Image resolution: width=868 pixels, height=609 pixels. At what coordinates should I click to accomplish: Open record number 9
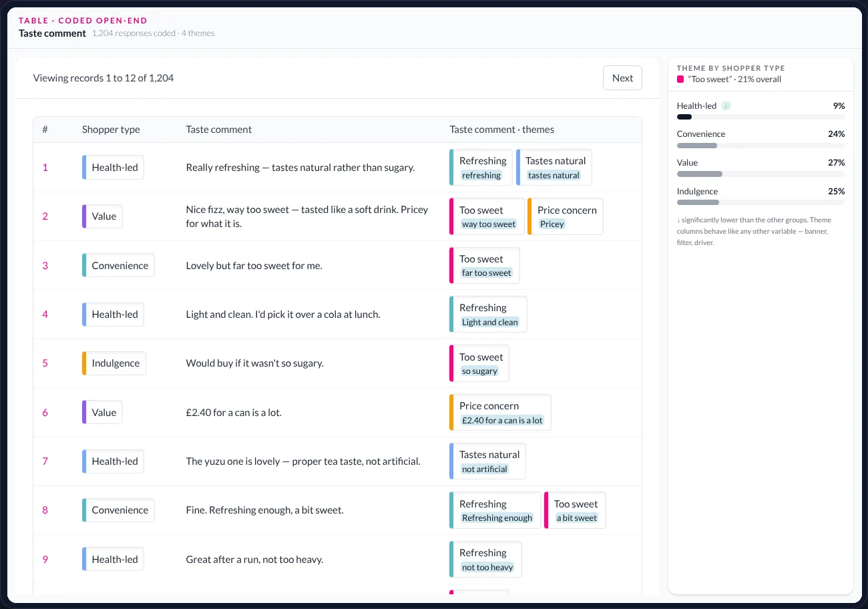point(45,560)
